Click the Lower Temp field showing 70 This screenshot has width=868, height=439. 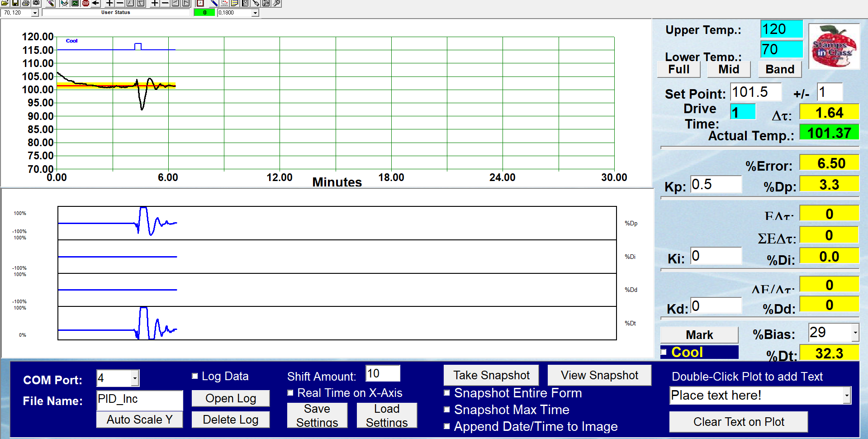point(782,49)
